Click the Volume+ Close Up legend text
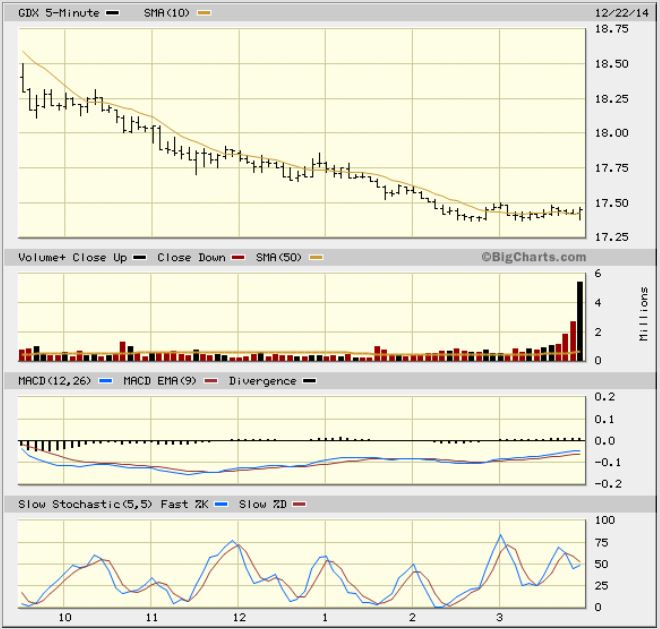The width and height of the screenshot is (660, 629). pyautogui.click(x=72, y=258)
